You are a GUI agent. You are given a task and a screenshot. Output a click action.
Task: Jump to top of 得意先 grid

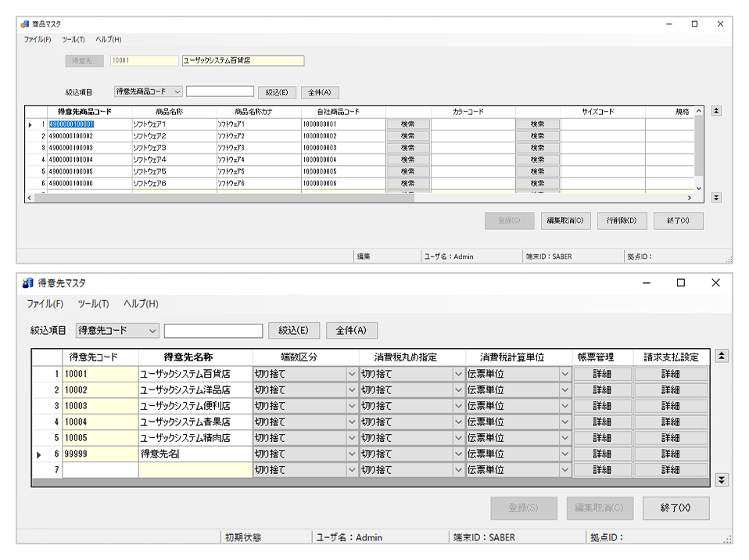(722, 357)
